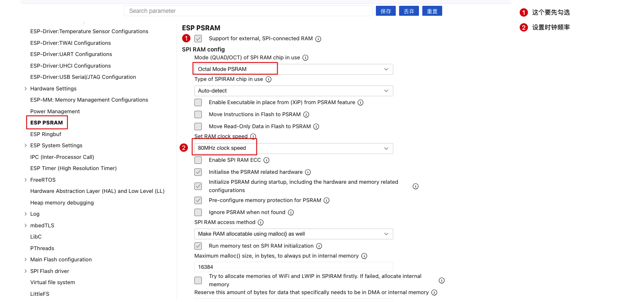Open the Octal Mode PSRAM dropdown

coord(293,69)
